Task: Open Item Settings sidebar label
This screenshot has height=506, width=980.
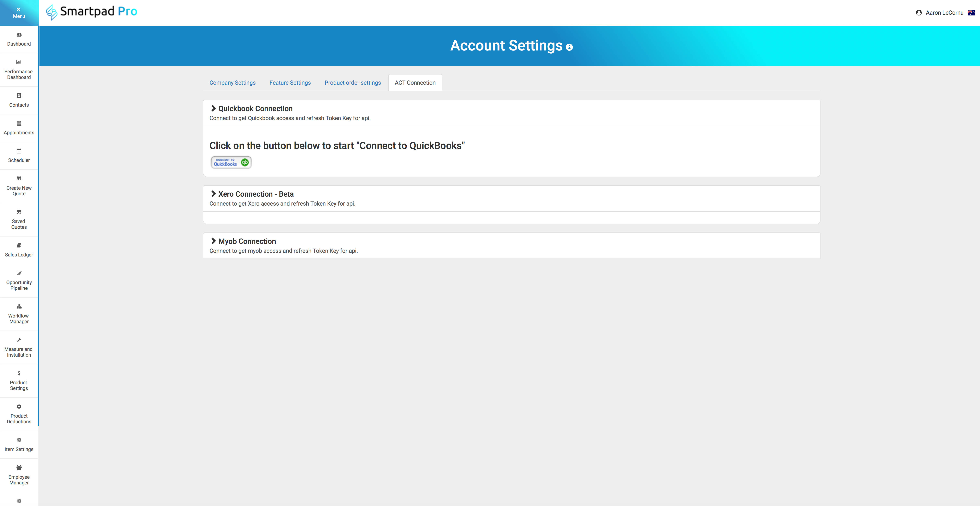Action: click(19, 449)
